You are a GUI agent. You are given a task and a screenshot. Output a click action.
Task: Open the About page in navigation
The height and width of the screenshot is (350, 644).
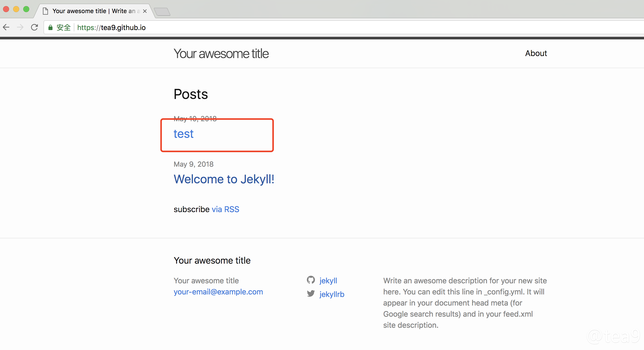tap(536, 53)
